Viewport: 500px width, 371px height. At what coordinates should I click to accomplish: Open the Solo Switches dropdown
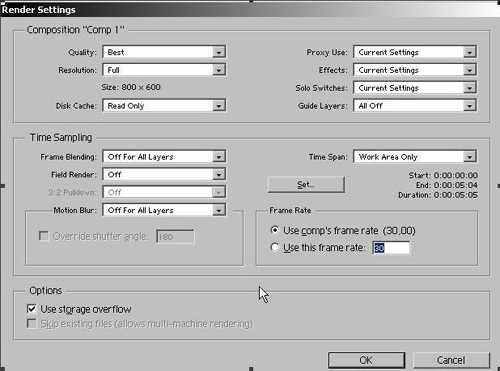tap(415, 88)
